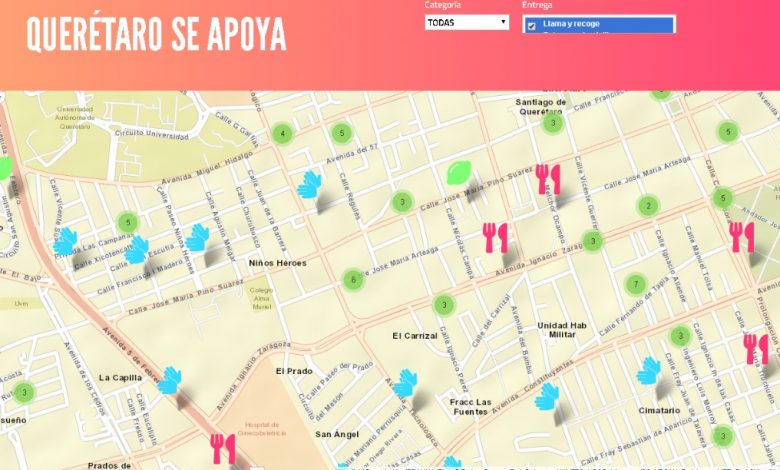The width and height of the screenshot is (780, 470).
Task: Click blue hands marker near La Capilla
Action: [169, 380]
